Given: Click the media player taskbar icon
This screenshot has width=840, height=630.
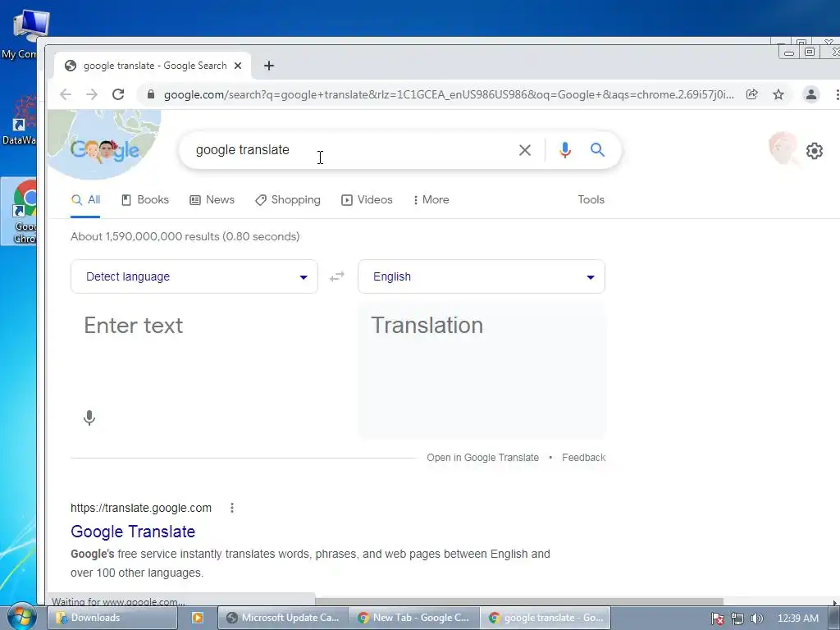Looking at the screenshot, I should pyautogui.click(x=197, y=618).
